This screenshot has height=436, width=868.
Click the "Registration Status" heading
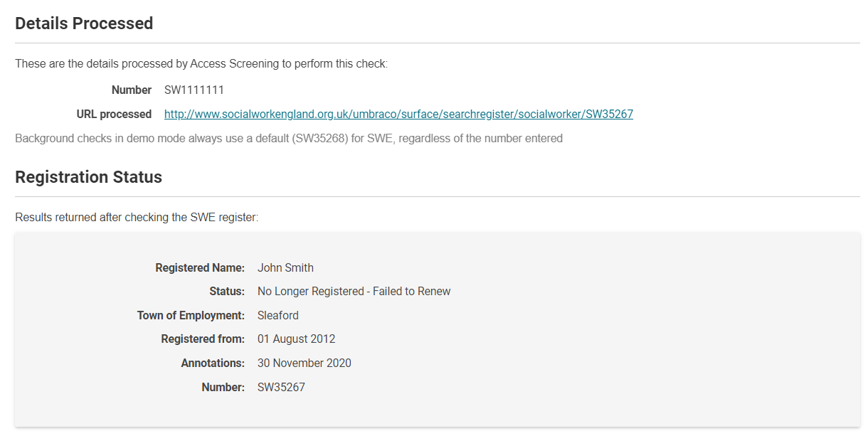click(x=88, y=177)
